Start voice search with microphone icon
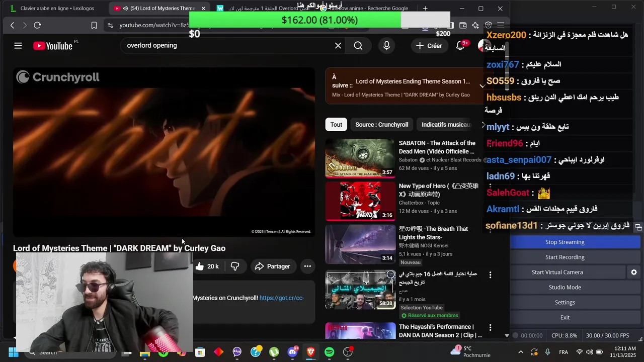 (x=386, y=46)
